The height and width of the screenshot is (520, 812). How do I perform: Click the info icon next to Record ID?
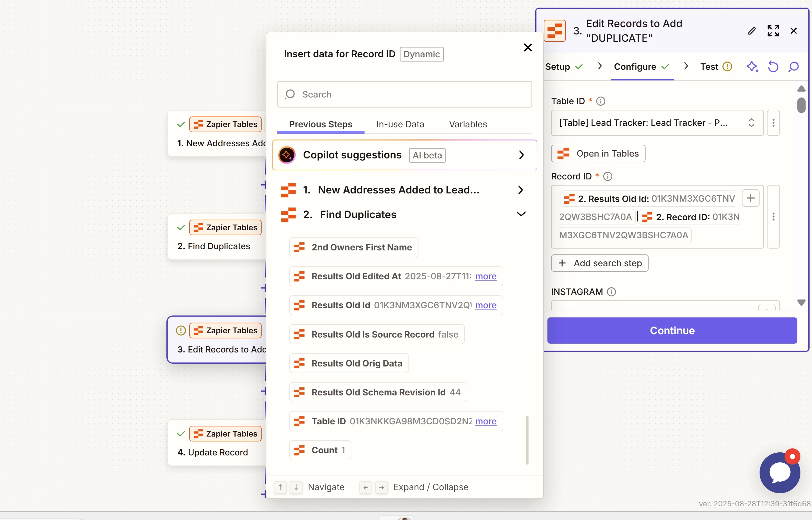point(608,176)
